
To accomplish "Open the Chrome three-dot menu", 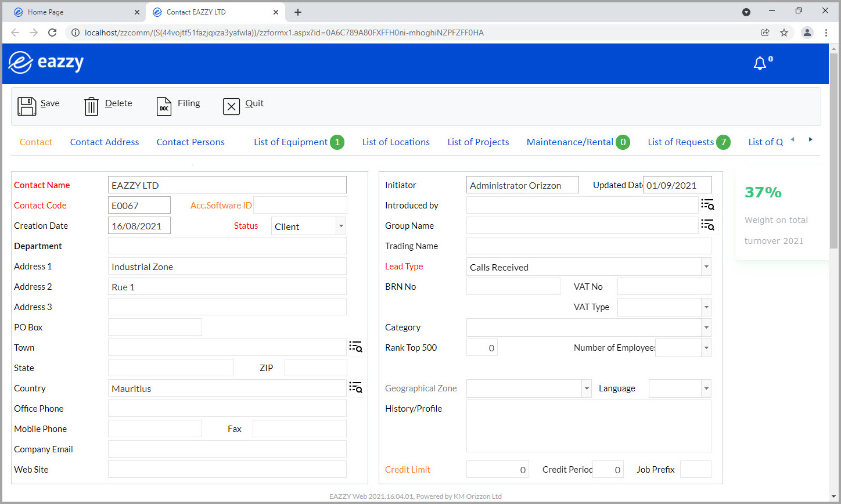I will (x=826, y=33).
